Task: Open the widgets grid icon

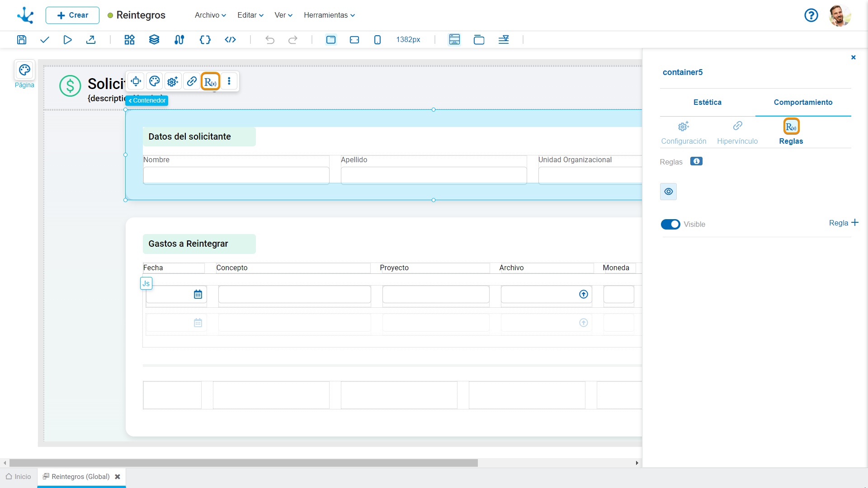Action: [x=130, y=40]
